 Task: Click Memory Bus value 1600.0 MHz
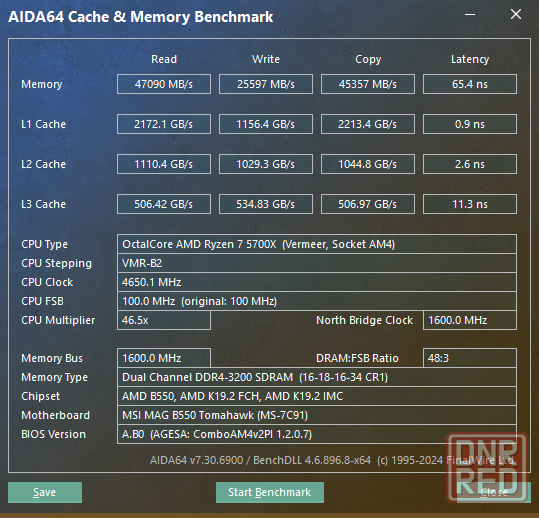pos(164,358)
